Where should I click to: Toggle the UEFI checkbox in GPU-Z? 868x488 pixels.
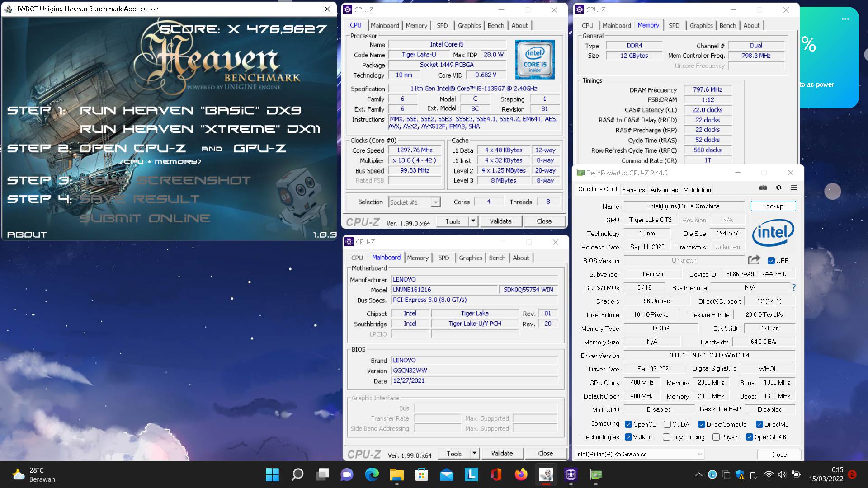click(771, 261)
